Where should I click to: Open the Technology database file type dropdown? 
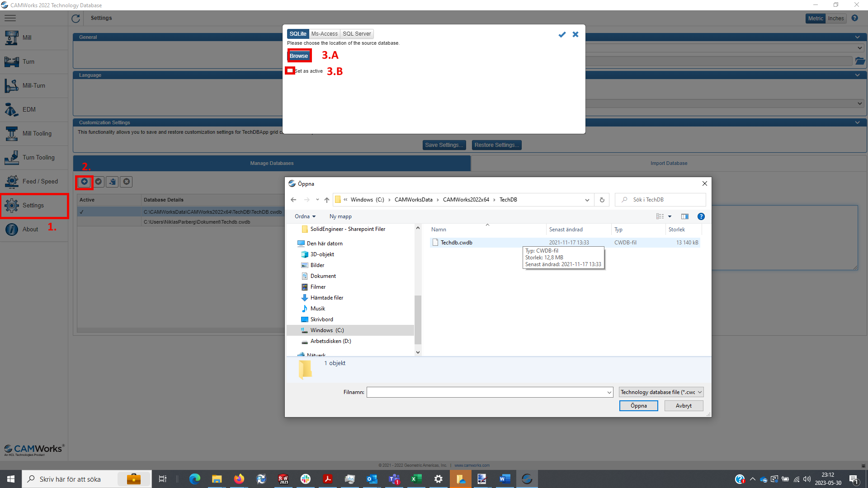click(x=661, y=392)
